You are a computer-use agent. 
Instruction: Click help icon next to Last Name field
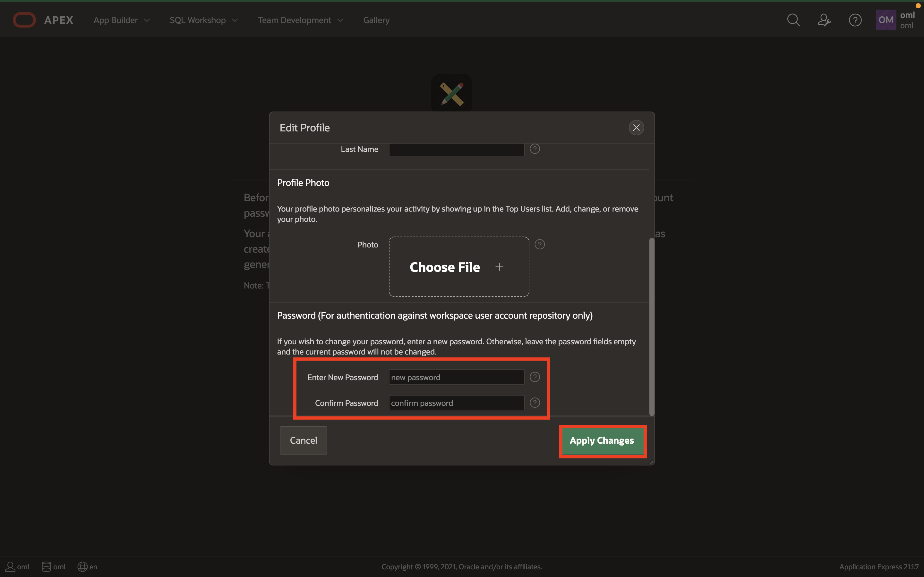[x=535, y=149]
